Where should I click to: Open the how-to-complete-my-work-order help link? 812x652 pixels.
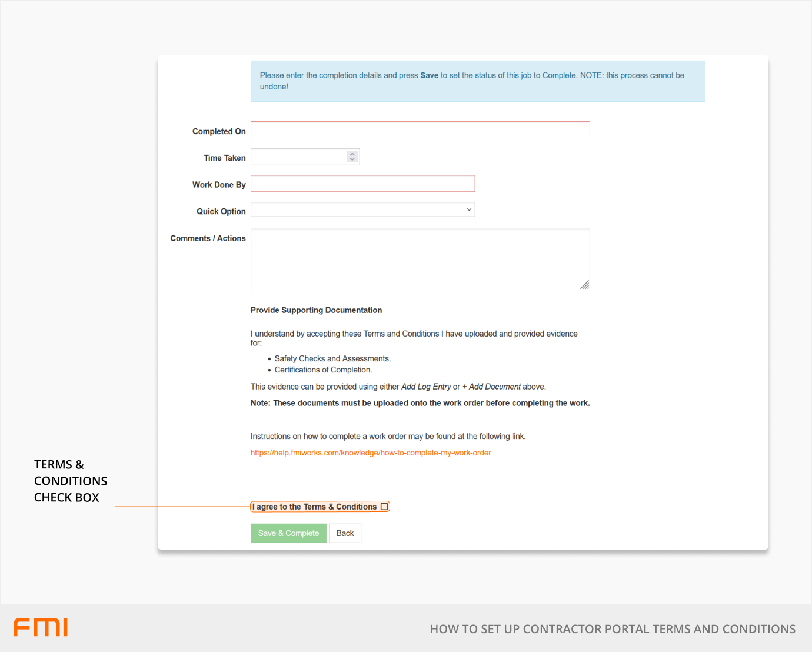371,453
